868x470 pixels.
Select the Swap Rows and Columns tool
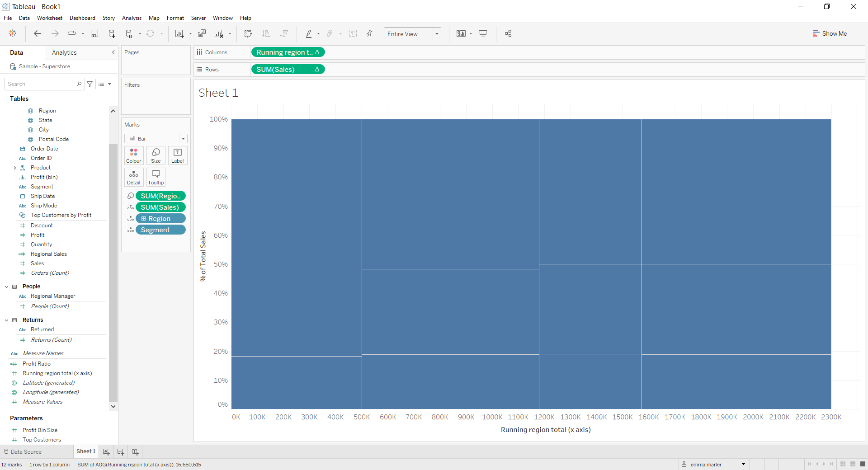(x=248, y=33)
